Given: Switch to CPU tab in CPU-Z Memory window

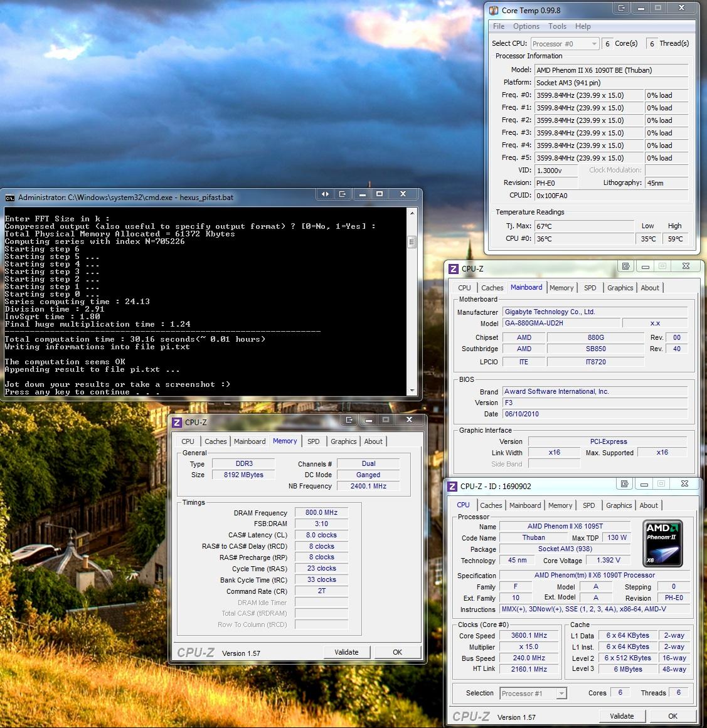Looking at the screenshot, I should [x=188, y=441].
